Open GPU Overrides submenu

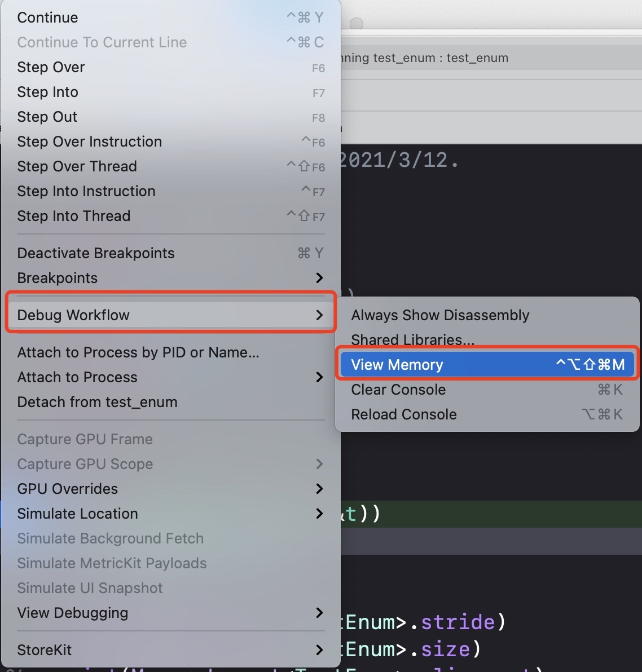[x=171, y=489]
